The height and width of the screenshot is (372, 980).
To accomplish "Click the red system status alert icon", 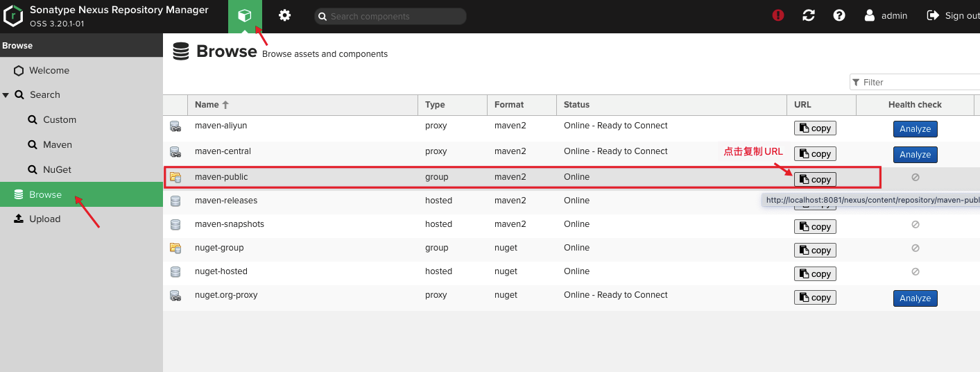I will point(778,15).
